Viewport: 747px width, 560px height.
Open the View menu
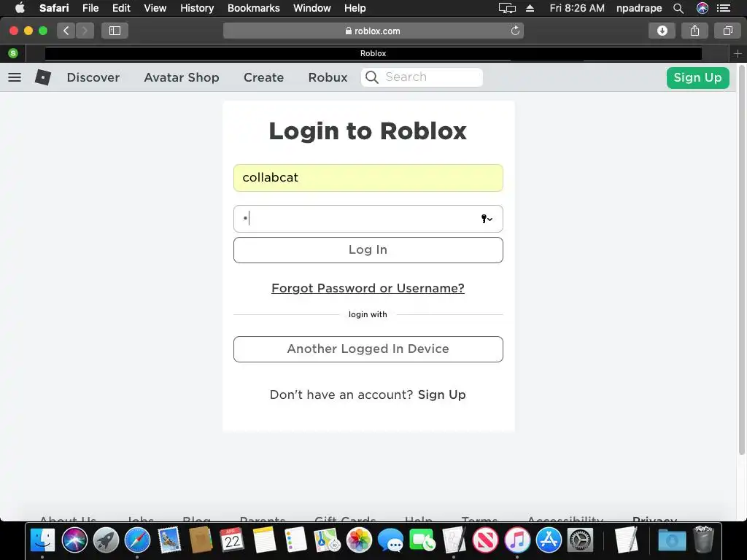[x=155, y=8]
